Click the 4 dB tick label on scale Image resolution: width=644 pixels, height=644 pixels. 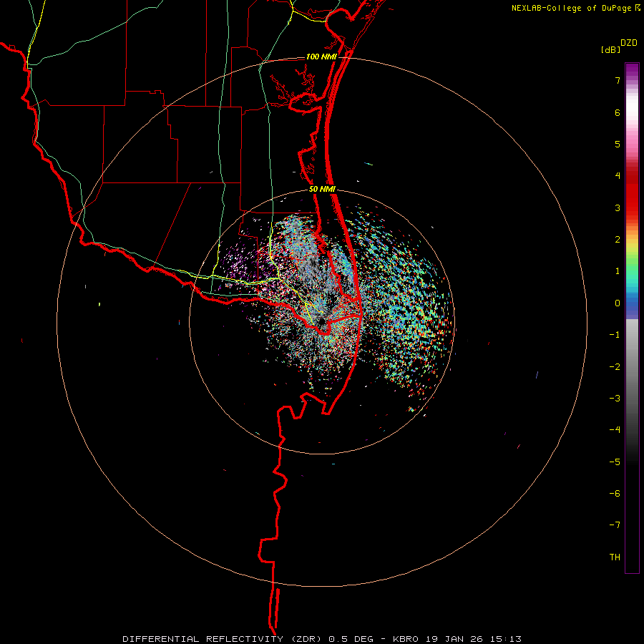click(x=618, y=176)
